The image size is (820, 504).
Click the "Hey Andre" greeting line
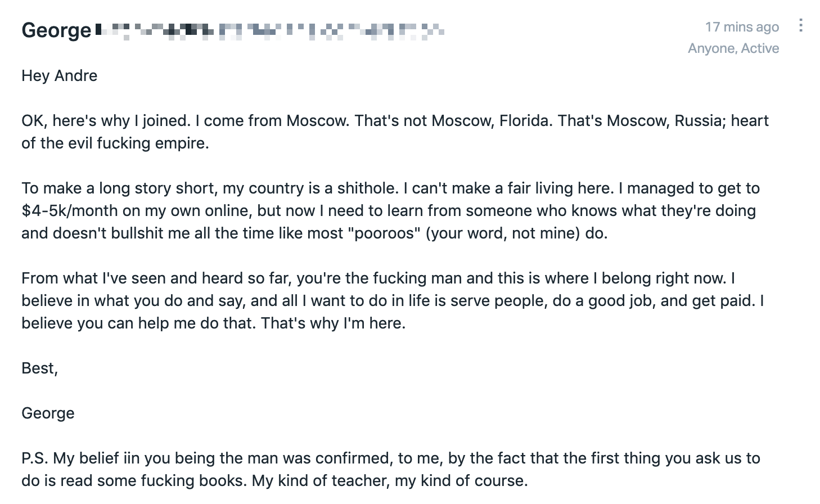[59, 75]
